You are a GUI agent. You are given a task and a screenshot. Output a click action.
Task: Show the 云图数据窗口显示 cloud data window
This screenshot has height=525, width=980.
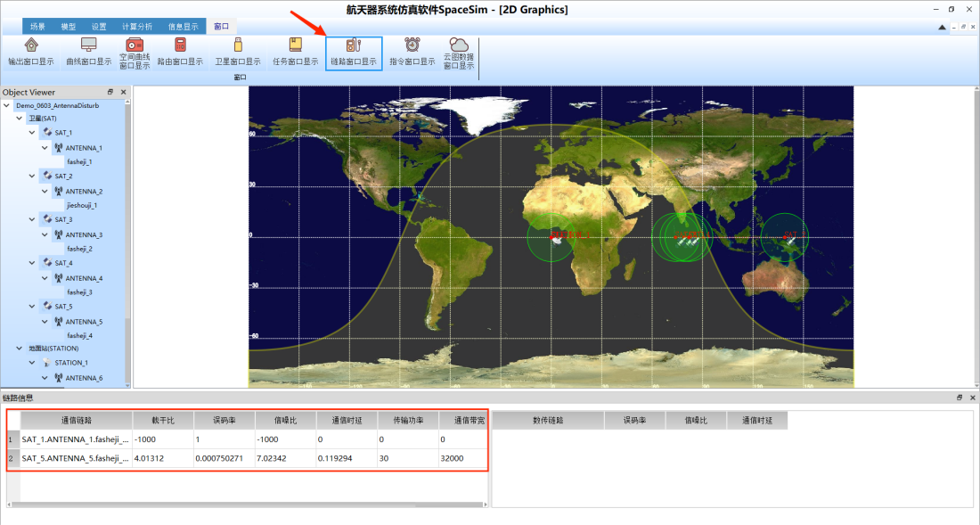(459, 53)
